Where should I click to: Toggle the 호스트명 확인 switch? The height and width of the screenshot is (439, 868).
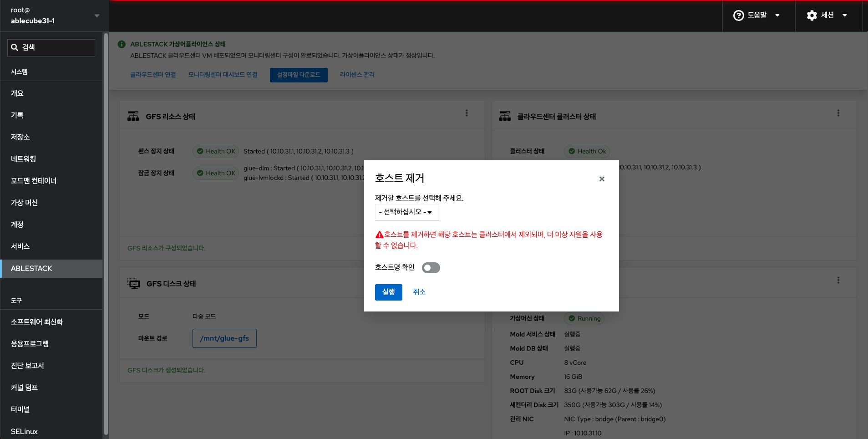pyautogui.click(x=431, y=268)
